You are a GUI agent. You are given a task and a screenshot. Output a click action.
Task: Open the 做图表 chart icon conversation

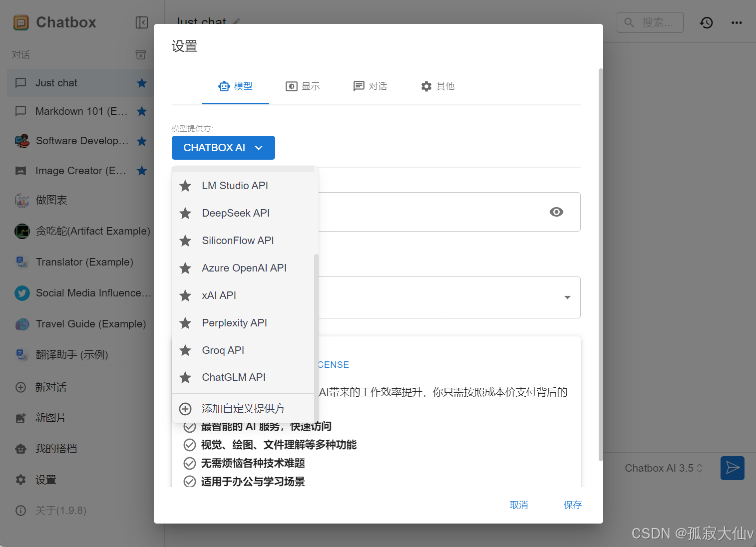coord(21,201)
